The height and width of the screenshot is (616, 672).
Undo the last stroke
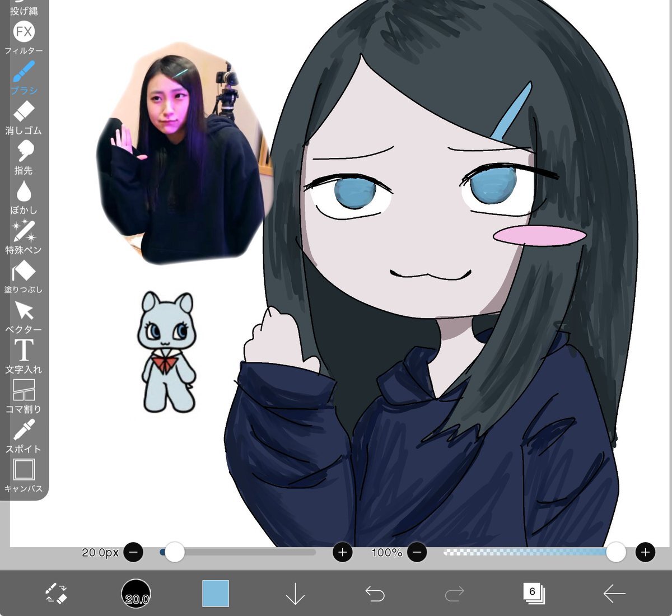click(x=375, y=593)
